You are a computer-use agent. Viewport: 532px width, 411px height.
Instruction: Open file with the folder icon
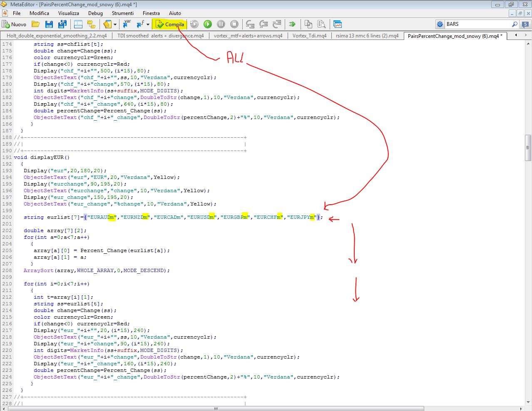[x=36, y=24]
